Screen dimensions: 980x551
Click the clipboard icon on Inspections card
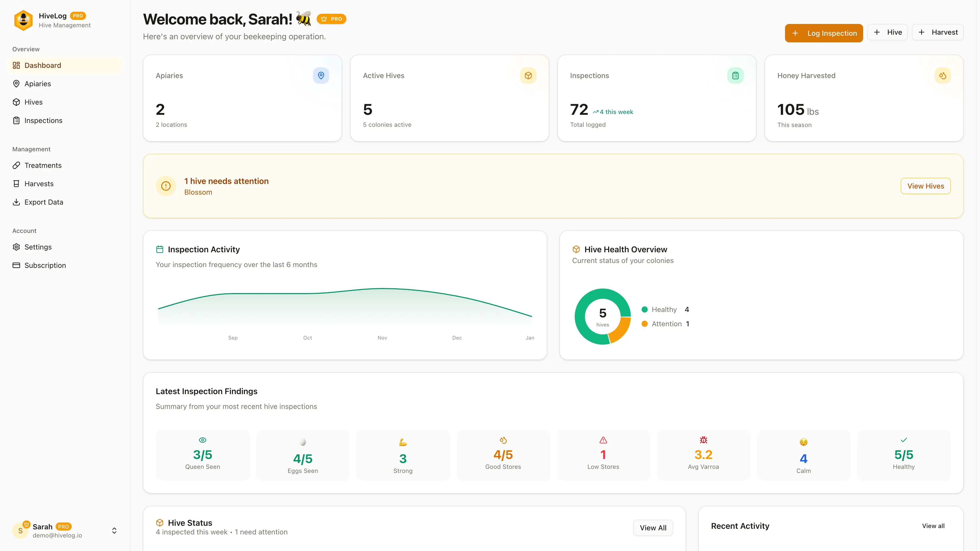click(735, 75)
